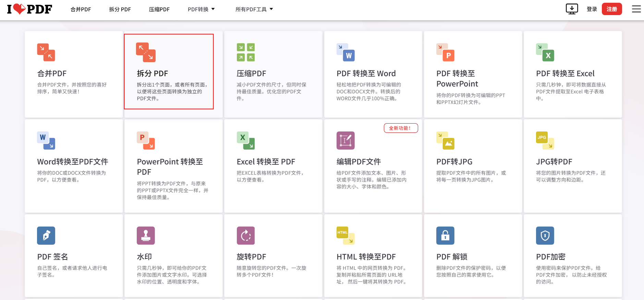Open the Word转换至PDF文件 card title
This screenshot has height=300, width=644.
[x=73, y=162]
